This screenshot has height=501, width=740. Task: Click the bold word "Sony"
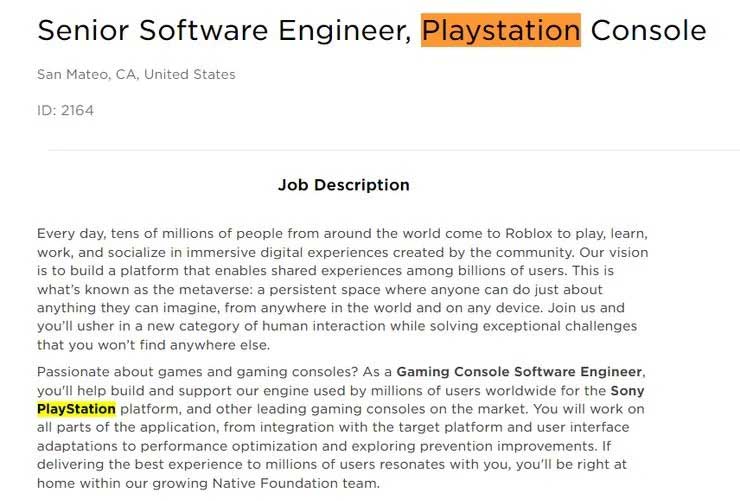(628, 390)
